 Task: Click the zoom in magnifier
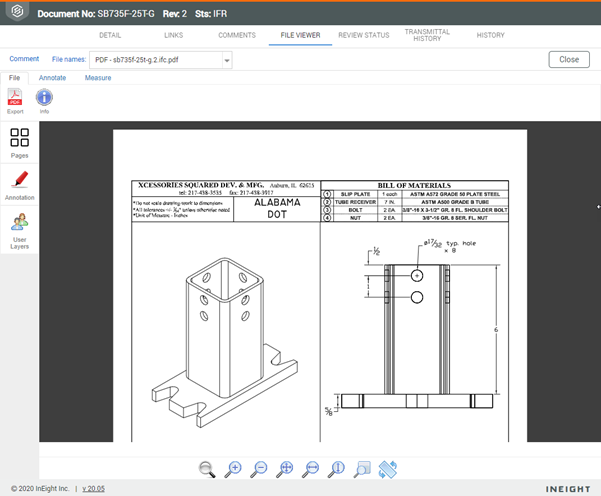[233, 468]
